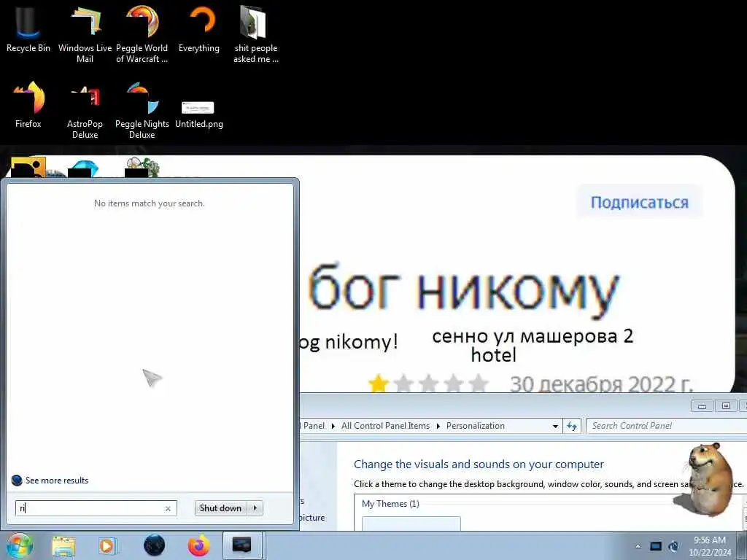Click the first yellow rating star

379,384
